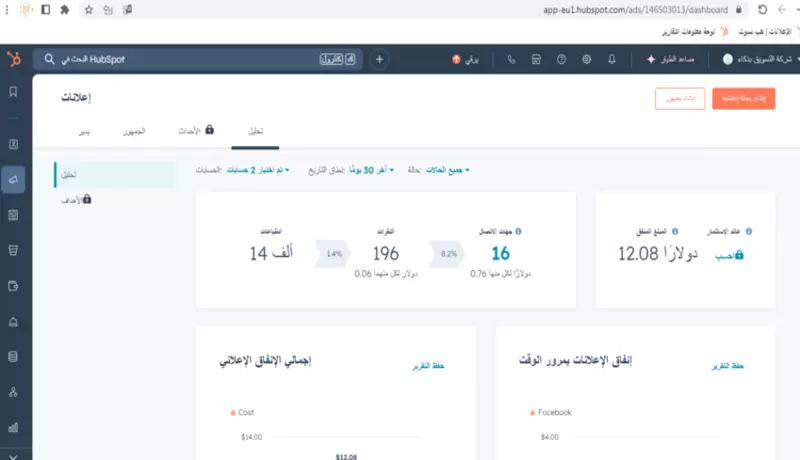
Task: Open the notifications bell icon
Action: coord(612,60)
